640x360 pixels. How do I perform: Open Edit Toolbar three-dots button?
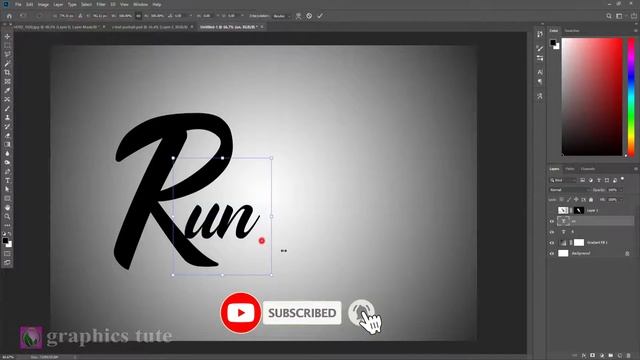(7, 225)
